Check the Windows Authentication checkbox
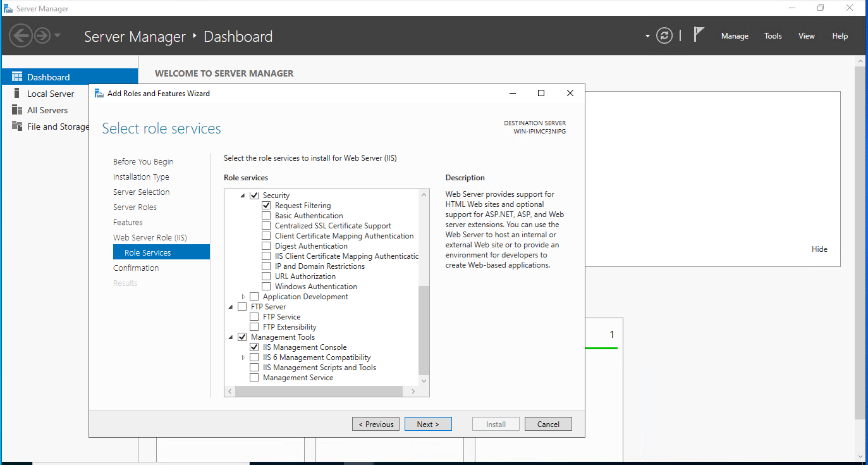 coord(266,287)
